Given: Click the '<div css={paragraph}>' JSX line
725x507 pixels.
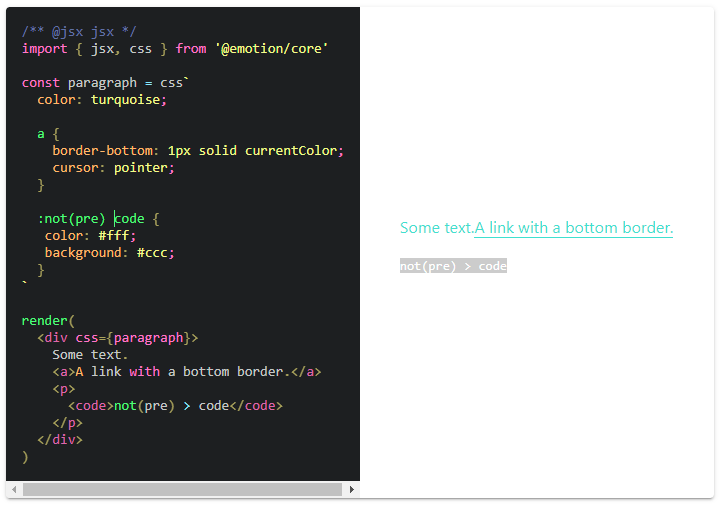Looking at the screenshot, I should point(117,338).
